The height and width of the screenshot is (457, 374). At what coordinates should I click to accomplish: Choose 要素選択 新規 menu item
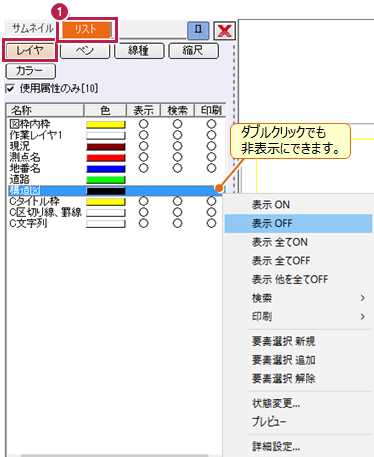(x=298, y=341)
